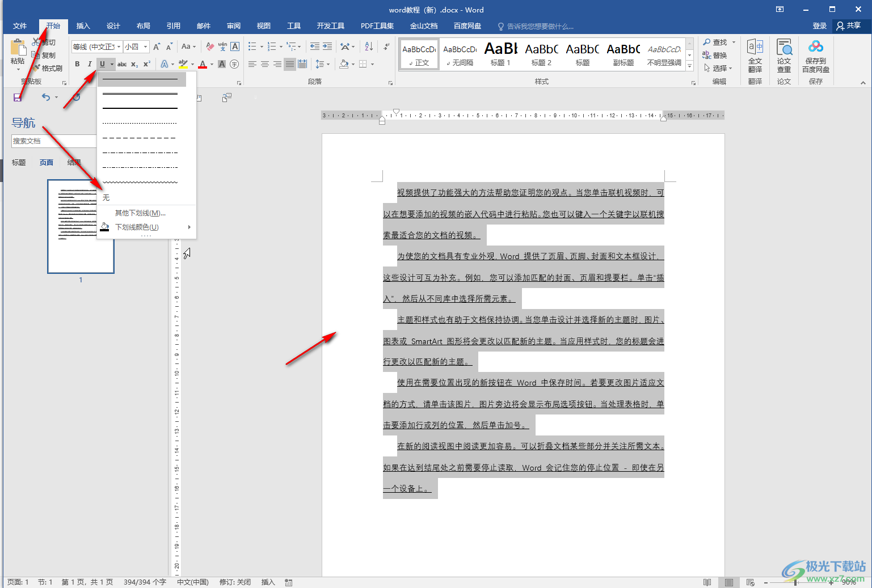
Task: Click the phonetic guide wén icon
Action: [223, 46]
